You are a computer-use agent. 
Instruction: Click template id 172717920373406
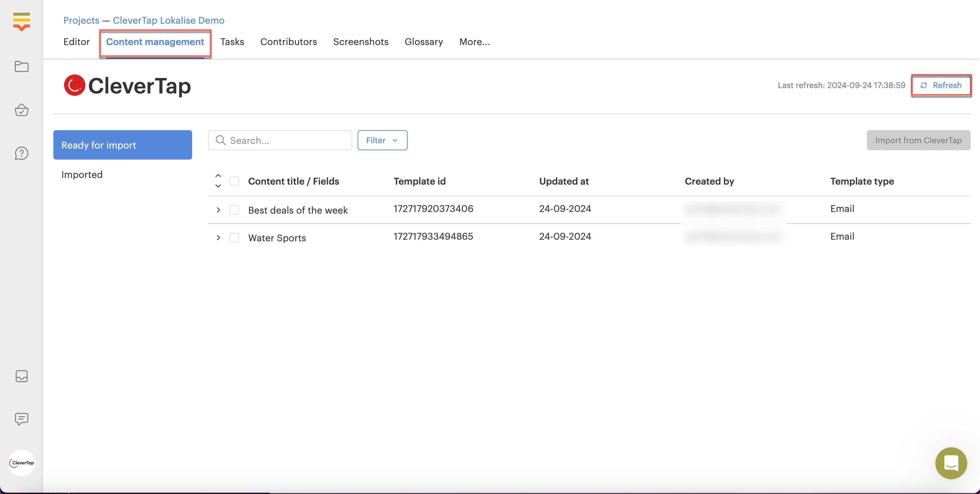click(433, 209)
